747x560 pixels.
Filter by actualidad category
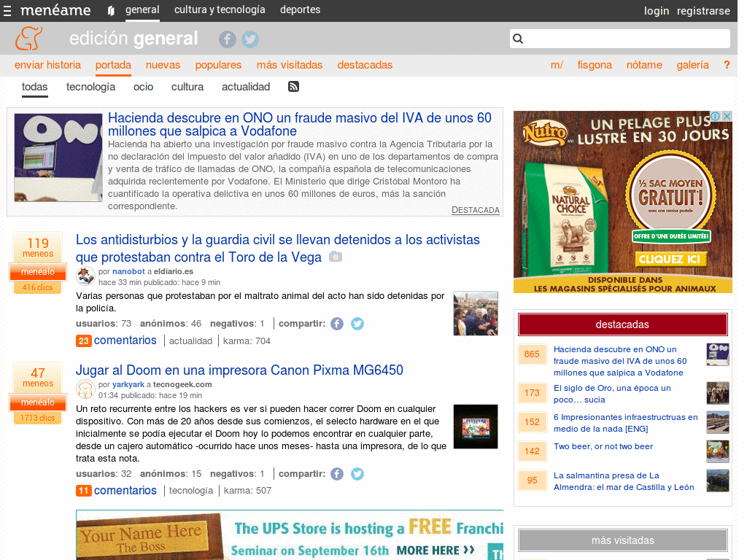tap(246, 87)
